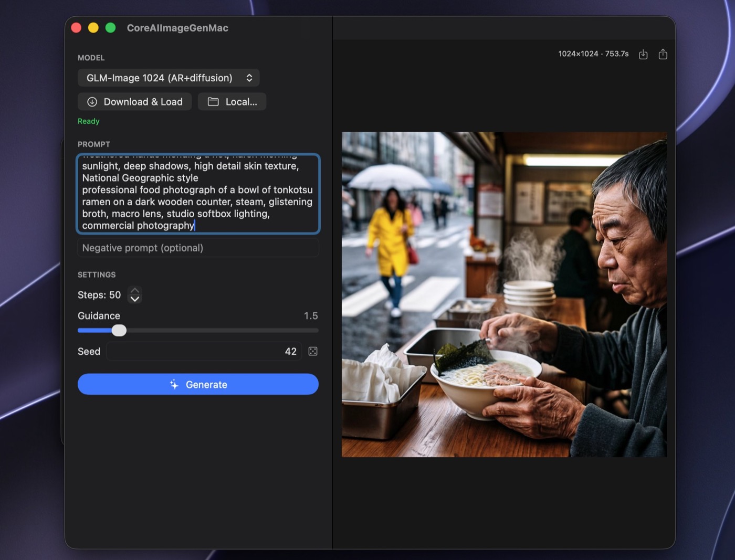Randomize seed with the dice icon
The width and height of the screenshot is (735, 560).
313,351
